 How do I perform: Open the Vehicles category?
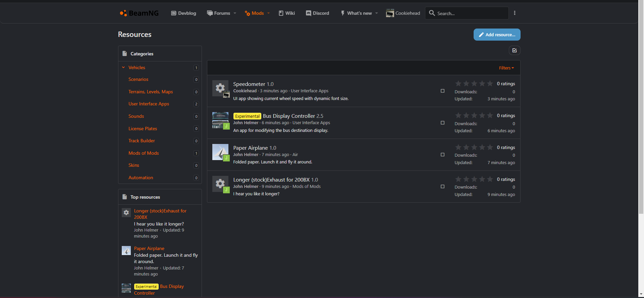point(137,67)
